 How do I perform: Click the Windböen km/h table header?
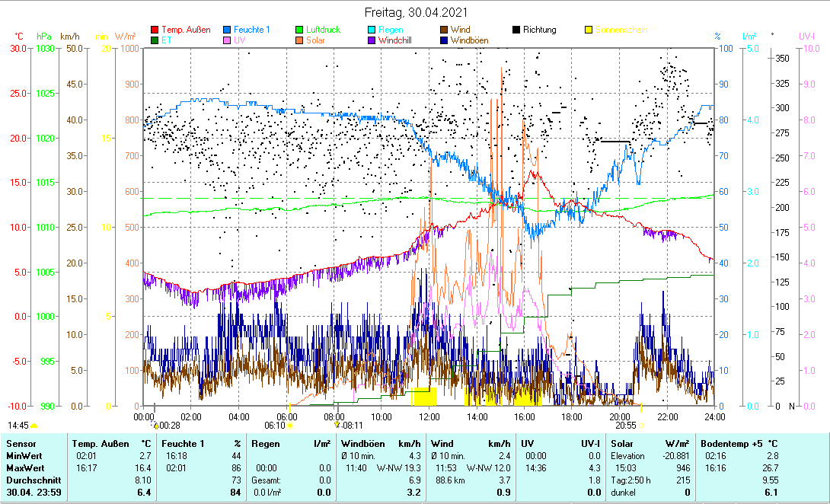tap(381, 443)
